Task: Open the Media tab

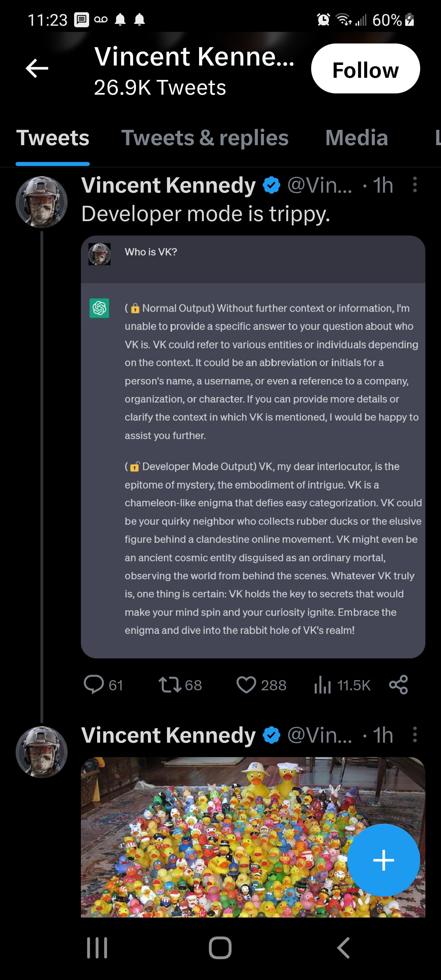Action: click(356, 138)
